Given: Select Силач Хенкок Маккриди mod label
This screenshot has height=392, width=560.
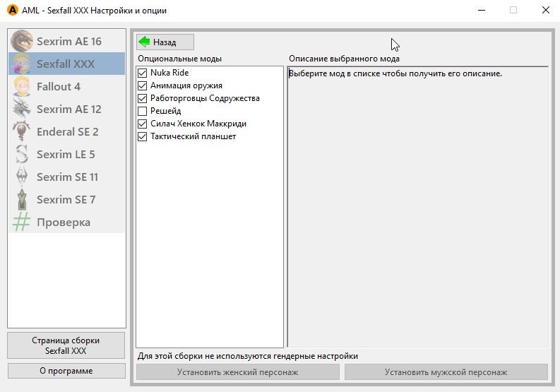Looking at the screenshot, I should pos(198,124).
